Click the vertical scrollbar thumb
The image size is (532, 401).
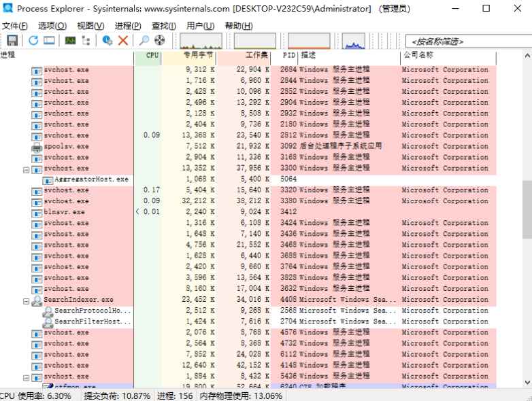[x=527, y=209]
